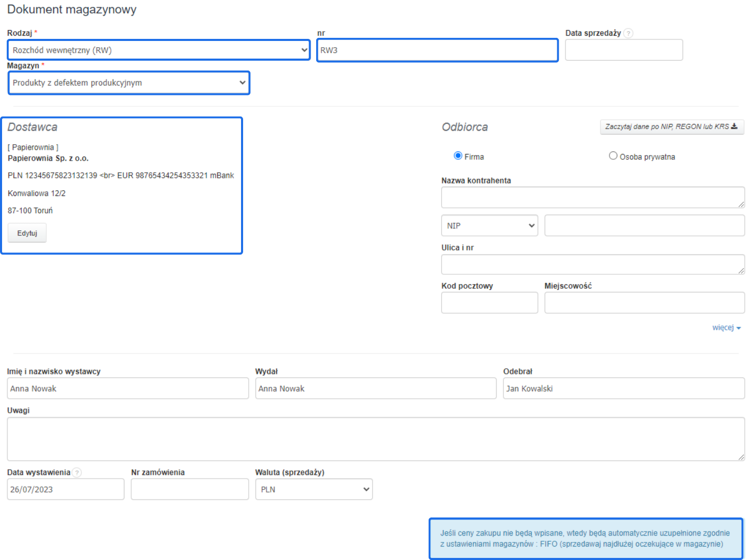
Task: Click the Nazwa kontrahenta text area
Action: (592, 198)
